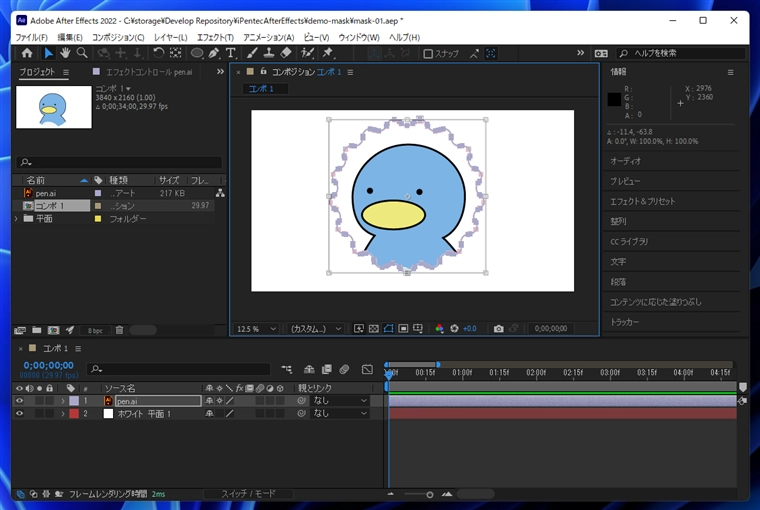Select the Clone Stamp tool
760x510 pixels.
270,53
